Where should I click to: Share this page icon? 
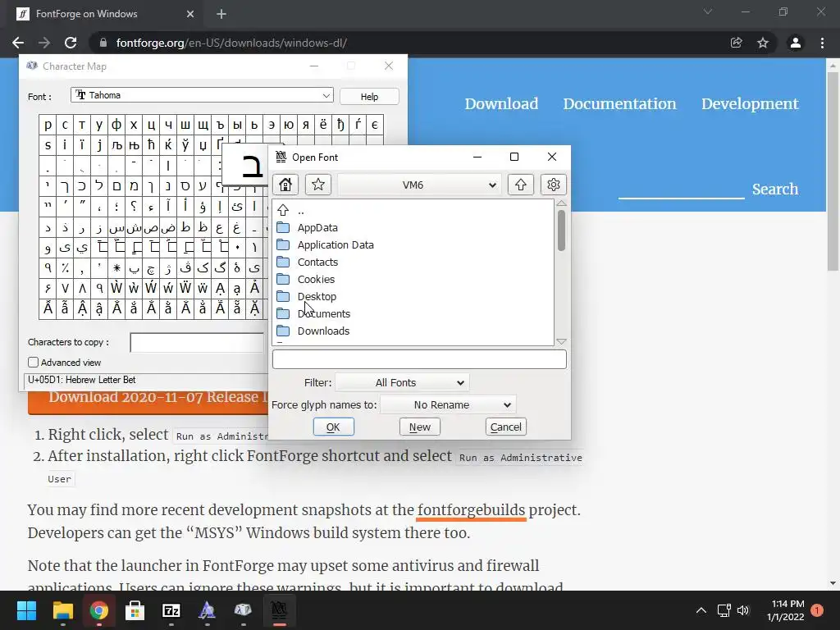pos(737,43)
